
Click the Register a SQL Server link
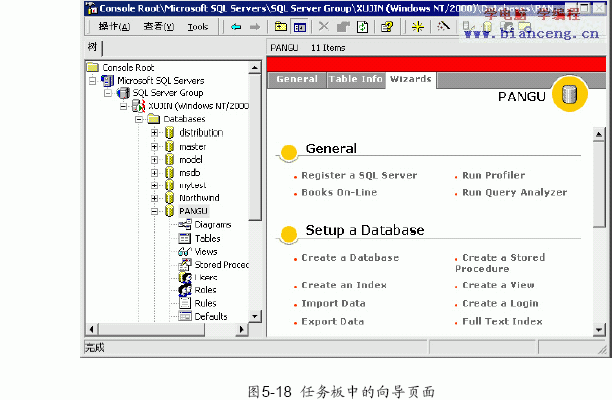tap(359, 176)
